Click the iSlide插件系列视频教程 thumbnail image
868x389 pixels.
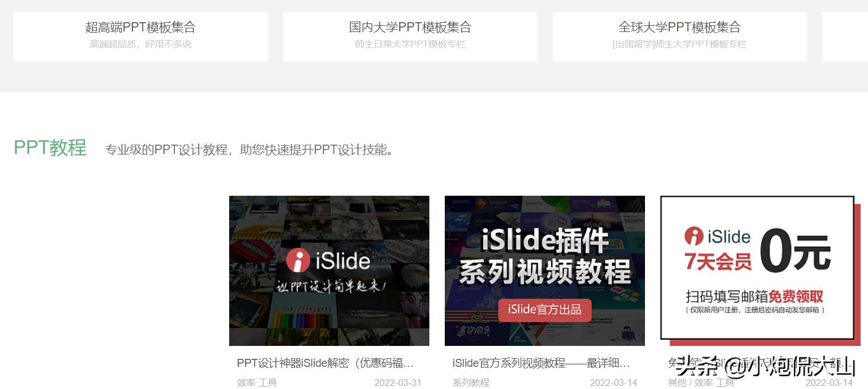[x=544, y=271]
